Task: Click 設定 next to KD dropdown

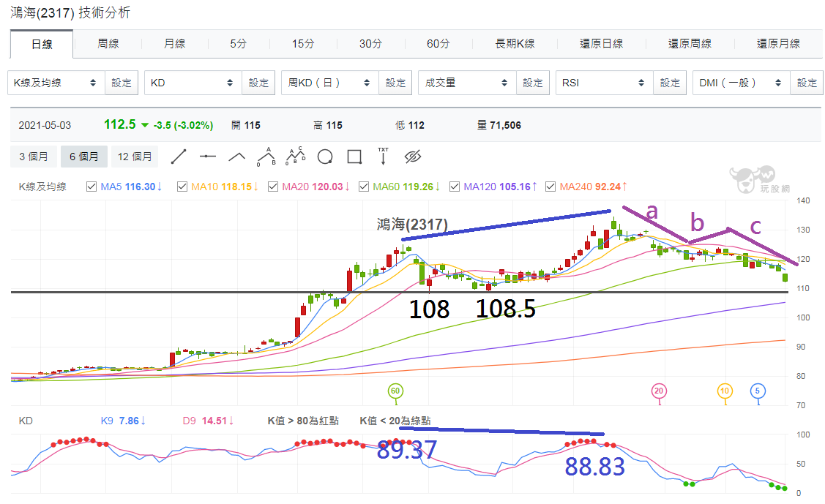Action: click(258, 83)
